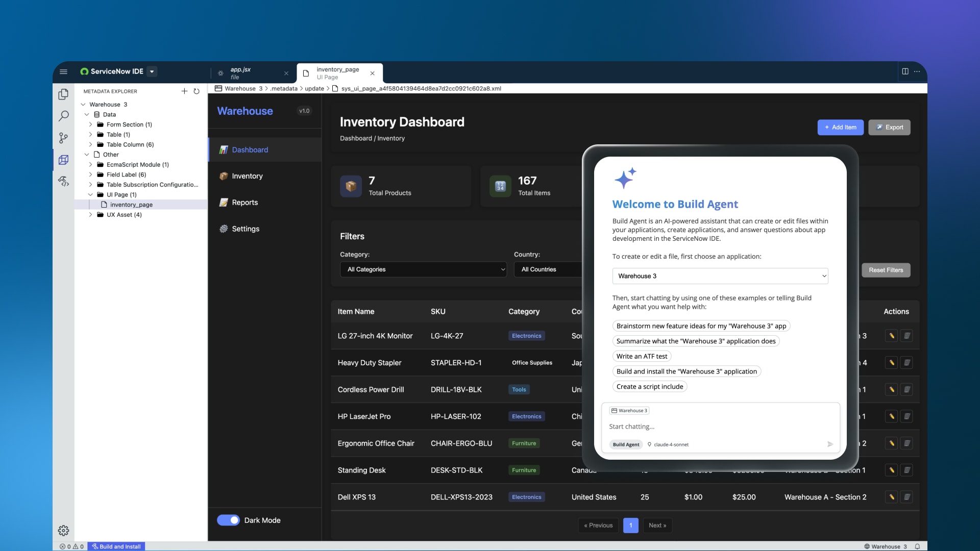The height and width of the screenshot is (551, 980).
Task: Click the refresh icon in Metadata Explorer
Action: 197,91
